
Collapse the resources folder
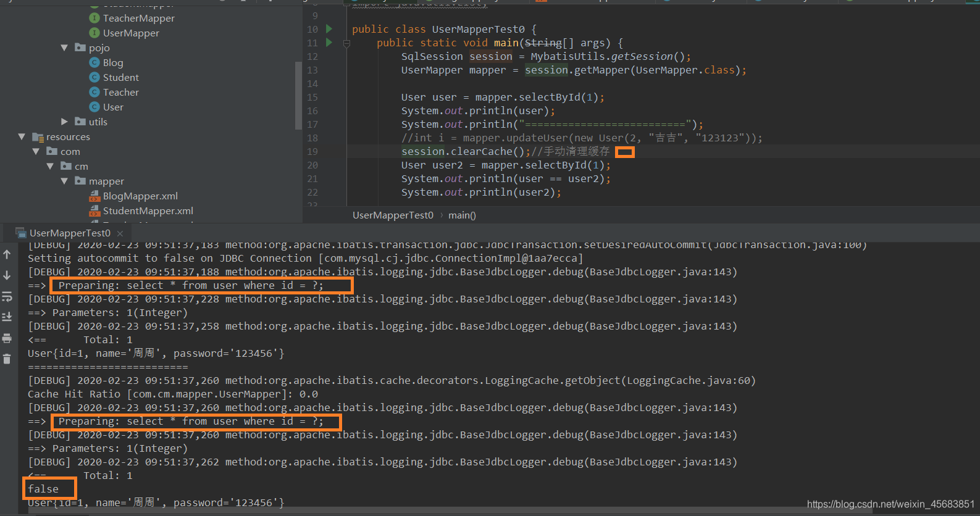pyautogui.click(x=22, y=136)
